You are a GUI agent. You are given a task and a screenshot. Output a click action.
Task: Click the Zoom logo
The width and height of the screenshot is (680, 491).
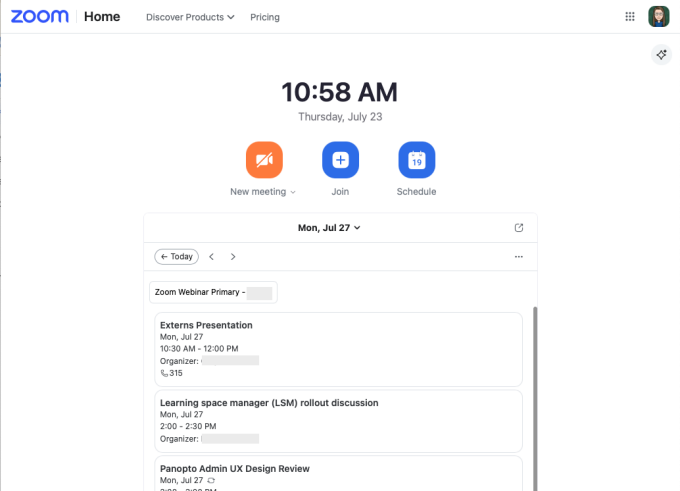click(x=39, y=16)
